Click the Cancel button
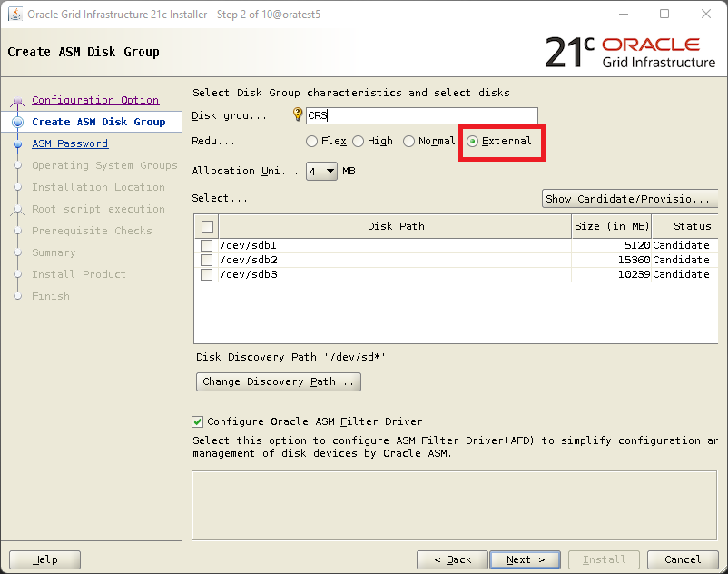Screen dimensions: 728x574 pos(683,559)
